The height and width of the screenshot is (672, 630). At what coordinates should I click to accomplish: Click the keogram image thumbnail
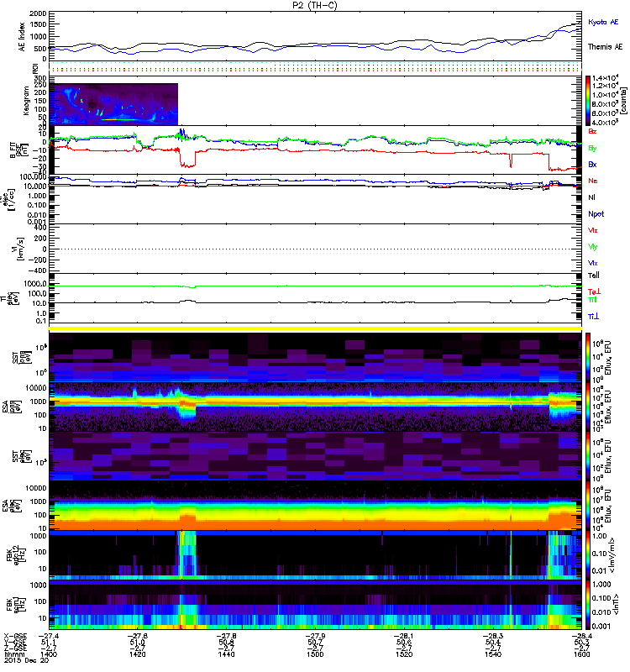(114, 103)
